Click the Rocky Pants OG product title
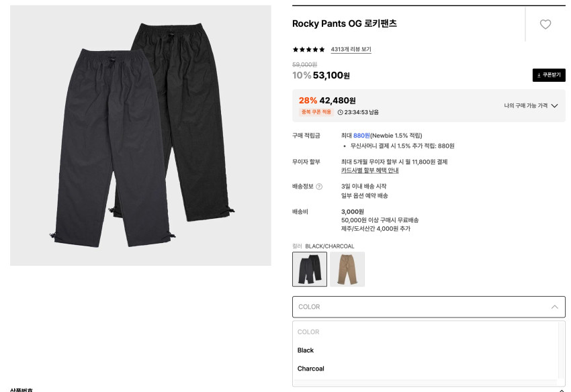 pos(345,24)
